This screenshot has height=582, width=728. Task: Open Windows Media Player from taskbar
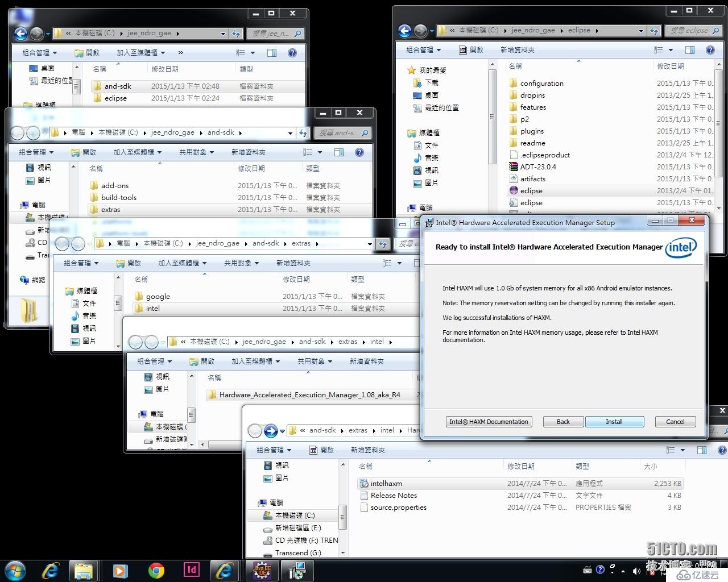click(120, 570)
